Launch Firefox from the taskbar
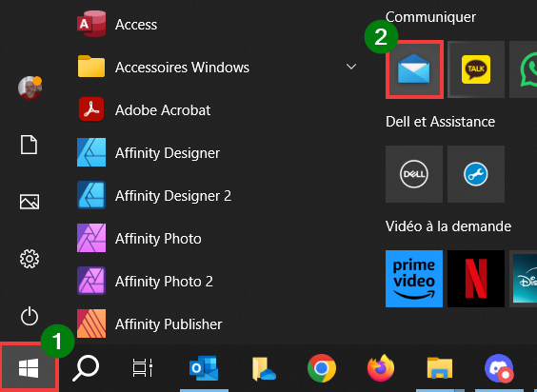 (381, 368)
